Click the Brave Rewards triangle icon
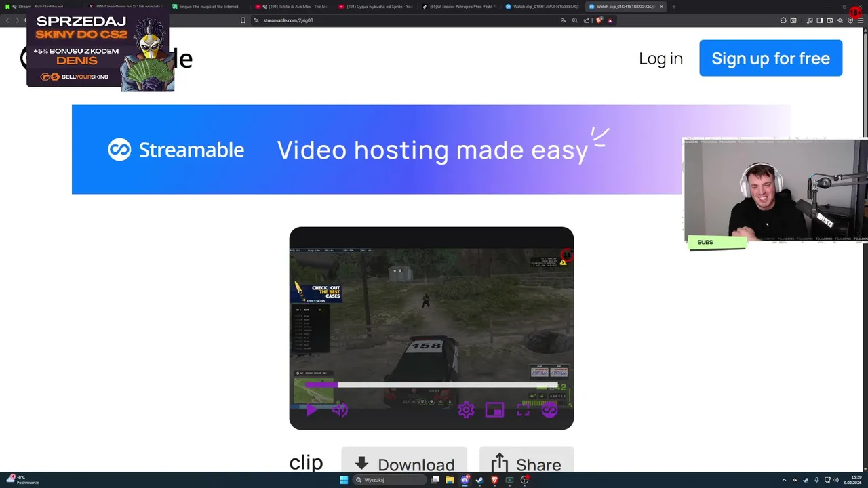This screenshot has width=868, height=488. [x=610, y=20]
